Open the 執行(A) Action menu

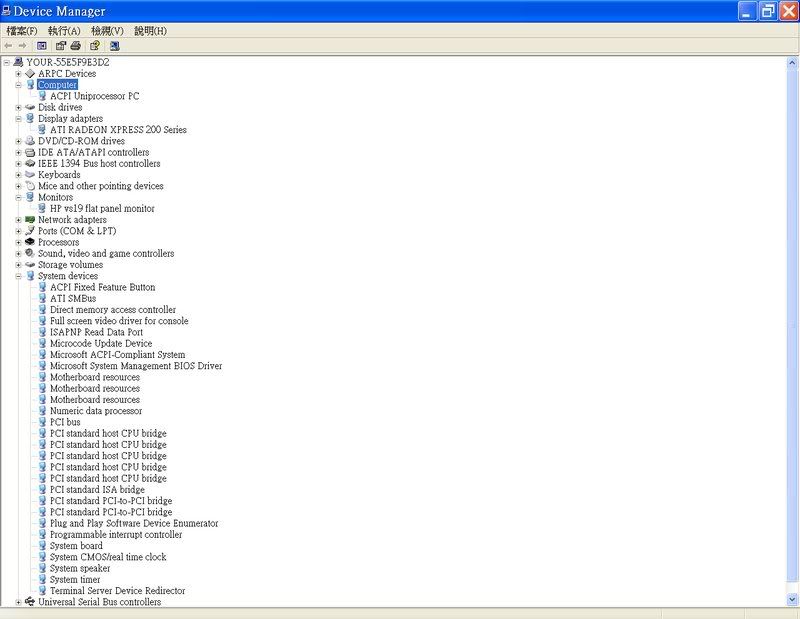click(x=64, y=31)
